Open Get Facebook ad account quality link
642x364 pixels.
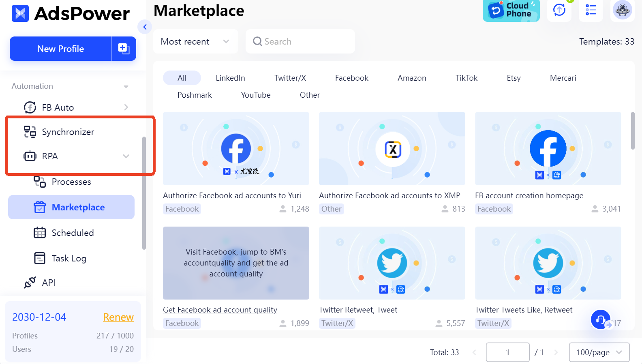click(220, 310)
